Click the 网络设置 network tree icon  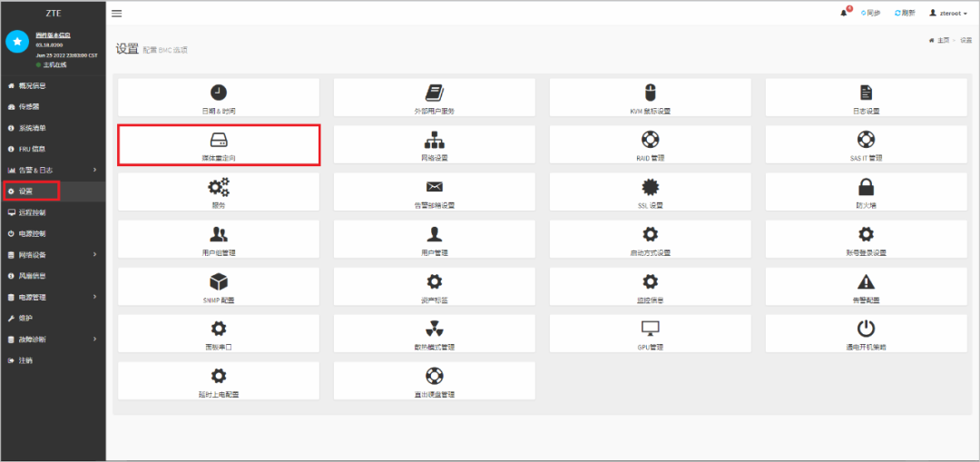coord(434,140)
